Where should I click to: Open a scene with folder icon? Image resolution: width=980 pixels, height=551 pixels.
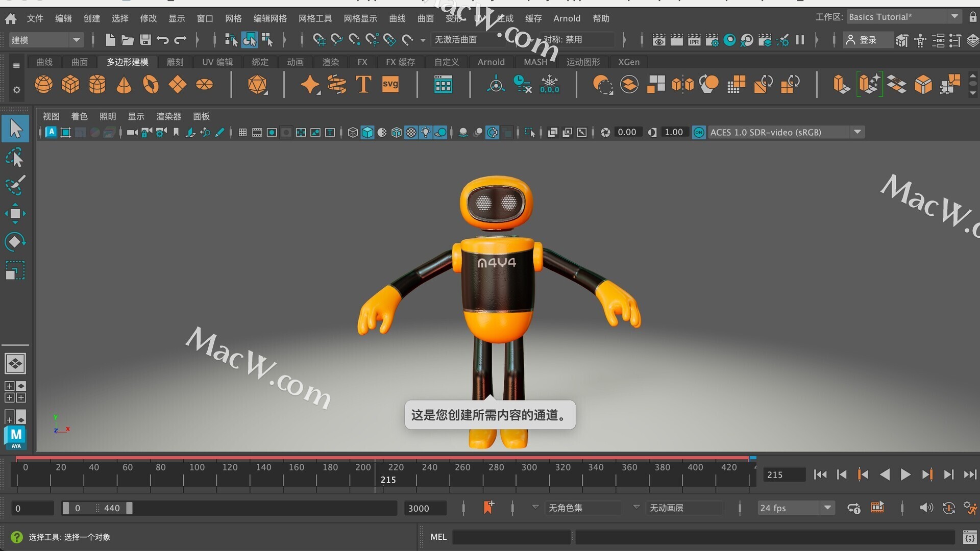(128, 40)
